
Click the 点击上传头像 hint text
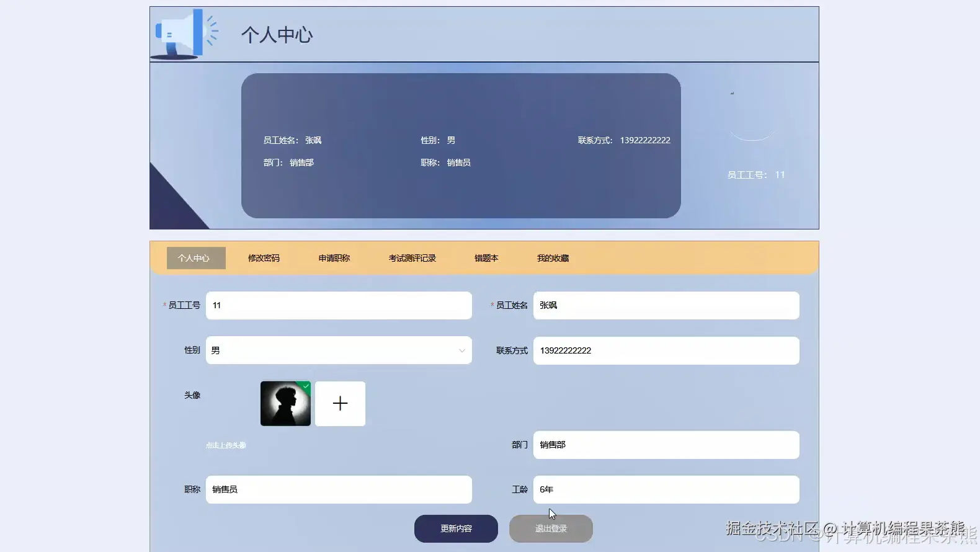click(x=226, y=445)
